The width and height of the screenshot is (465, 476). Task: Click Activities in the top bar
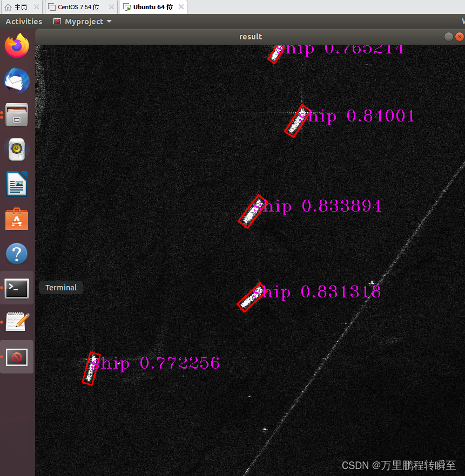click(x=24, y=22)
